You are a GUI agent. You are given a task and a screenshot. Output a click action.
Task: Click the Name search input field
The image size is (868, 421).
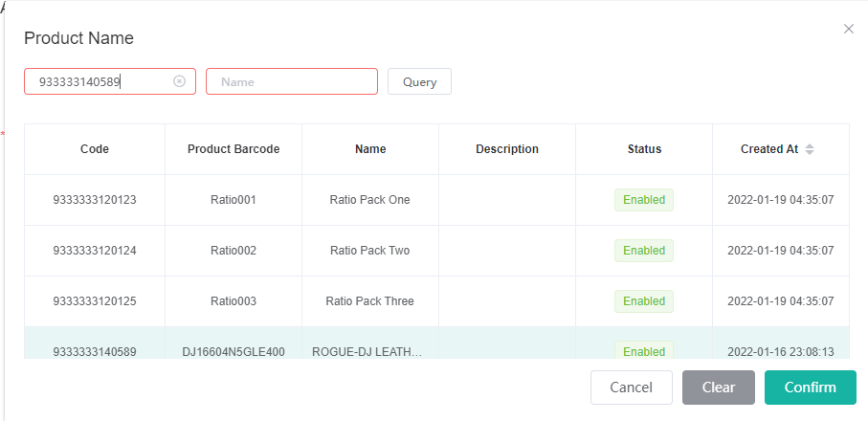[x=291, y=81]
